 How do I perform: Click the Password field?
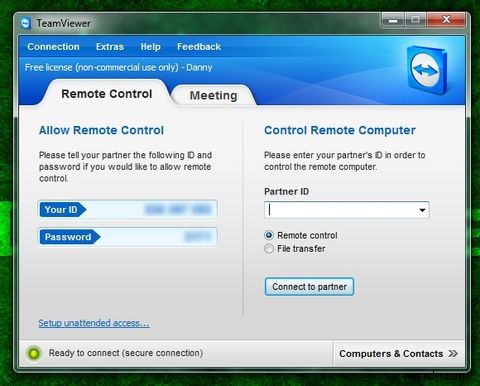coord(128,237)
